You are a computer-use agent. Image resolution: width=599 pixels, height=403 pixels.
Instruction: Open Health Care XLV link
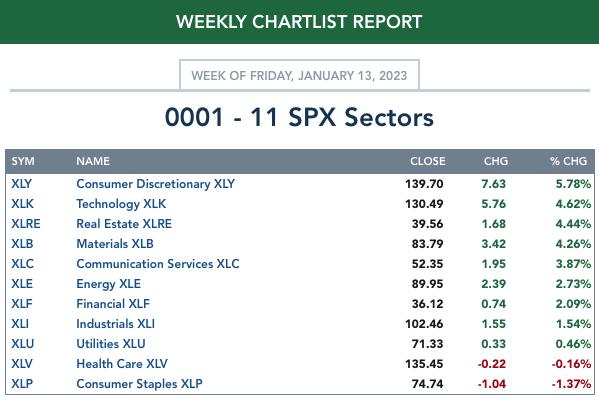point(122,364)
